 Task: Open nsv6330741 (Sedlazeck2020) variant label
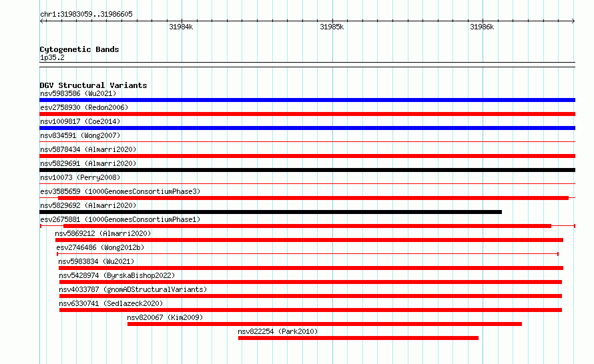click(111, 303)
